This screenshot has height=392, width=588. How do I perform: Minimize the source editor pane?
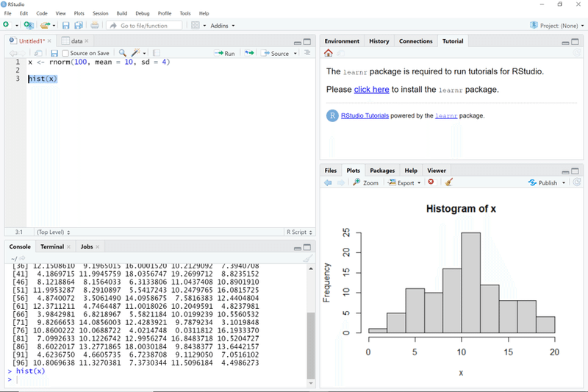click(298, 43)
